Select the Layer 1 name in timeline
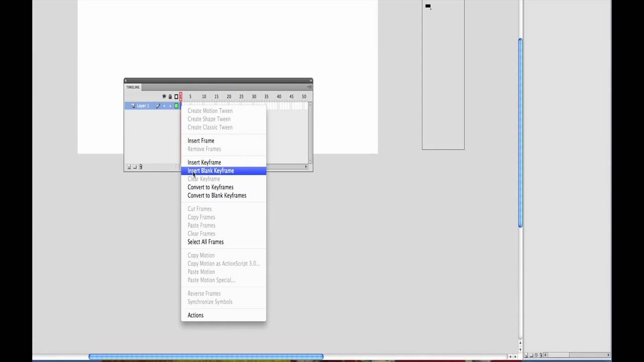This screenshot has height=362, width=644. pos(143,106)
